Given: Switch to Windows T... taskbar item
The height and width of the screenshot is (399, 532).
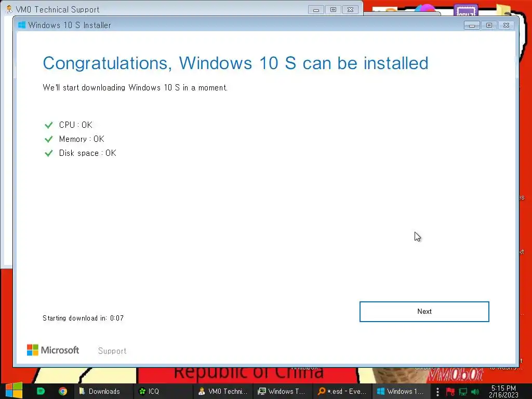Looking at the screenshot, I should tap(283, 391).
